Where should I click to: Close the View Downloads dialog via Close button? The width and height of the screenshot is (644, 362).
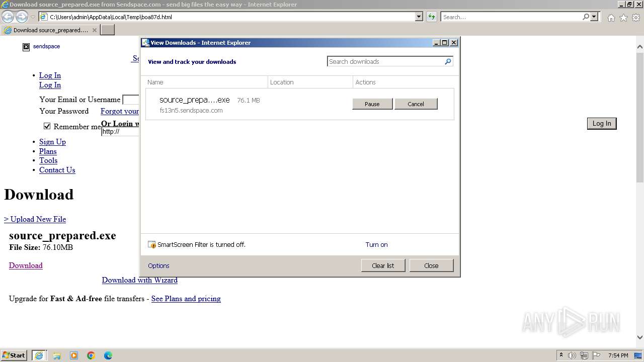click(431, 265)
